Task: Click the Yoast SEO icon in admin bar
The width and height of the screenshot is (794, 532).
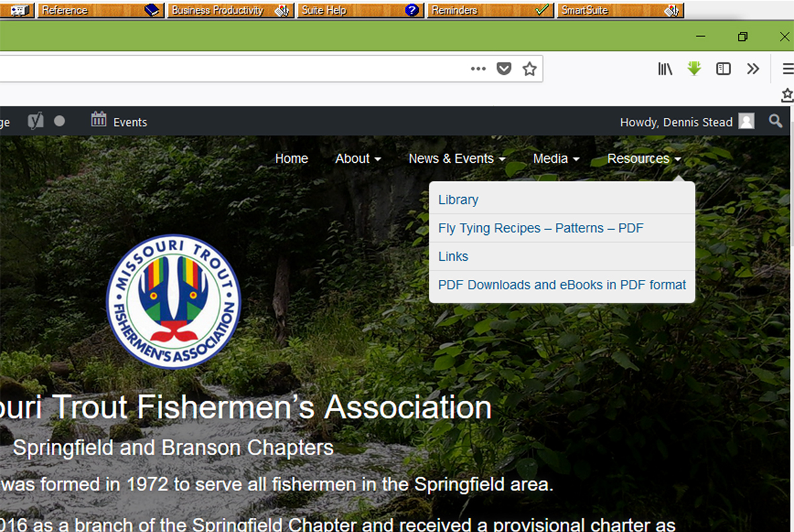Action: [x=36, y=121]
